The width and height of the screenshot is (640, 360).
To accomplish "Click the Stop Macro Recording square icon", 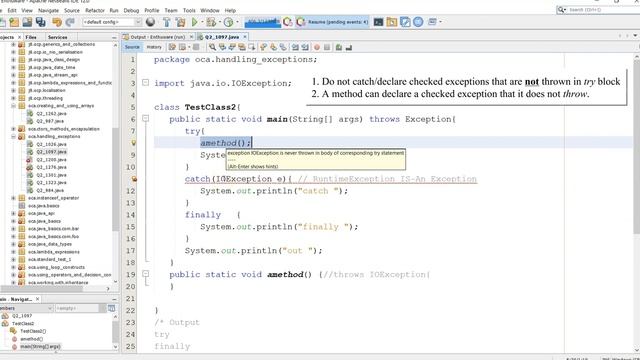I will tap(327, 47).
